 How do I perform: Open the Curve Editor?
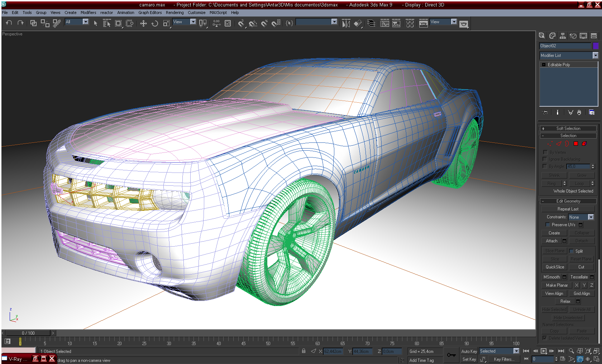[385, 23]
